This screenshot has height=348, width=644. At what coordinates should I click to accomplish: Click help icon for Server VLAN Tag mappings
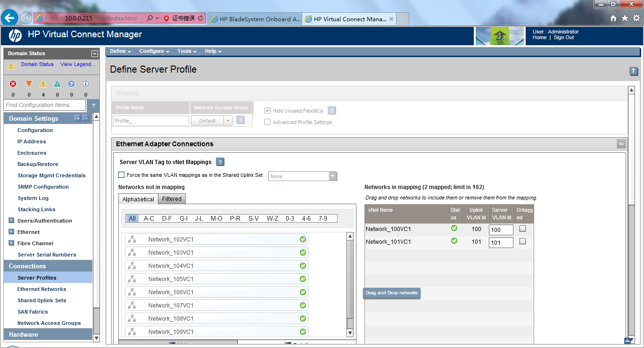click(220, 162)
